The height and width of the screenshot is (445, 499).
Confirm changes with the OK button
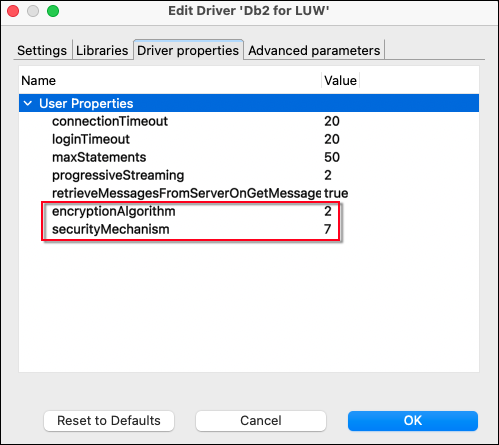click(x=413, y=421)
